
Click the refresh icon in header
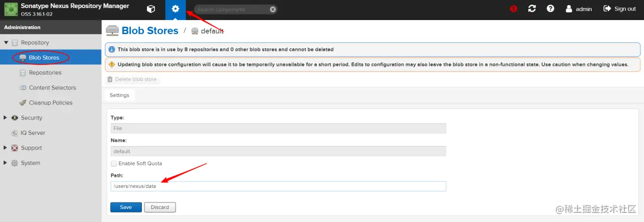(532, 9)
